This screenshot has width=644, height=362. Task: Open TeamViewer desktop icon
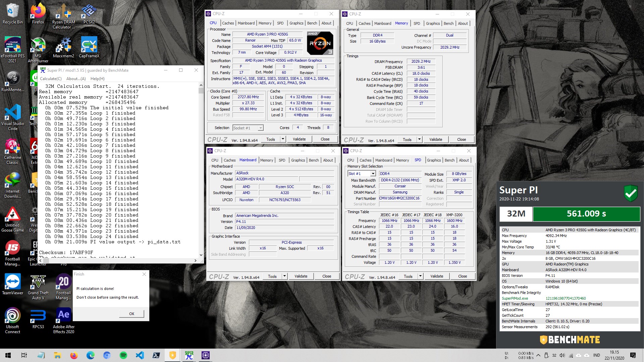click(x=13, y=285)
